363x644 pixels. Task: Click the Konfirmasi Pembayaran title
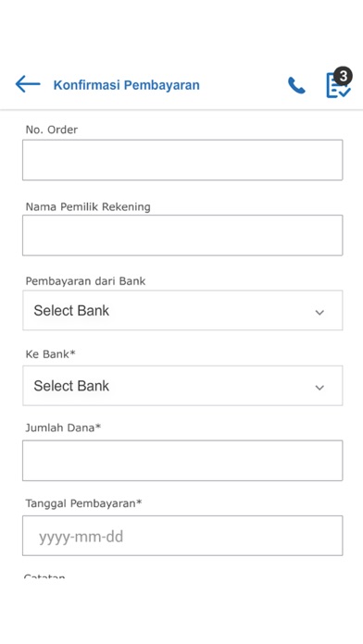click(x=127, y=85)
